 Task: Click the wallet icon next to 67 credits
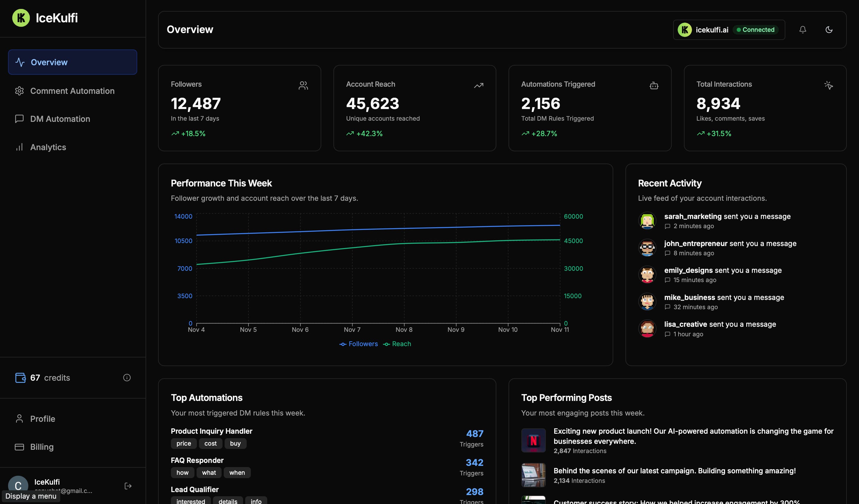(x=21, y=378)
